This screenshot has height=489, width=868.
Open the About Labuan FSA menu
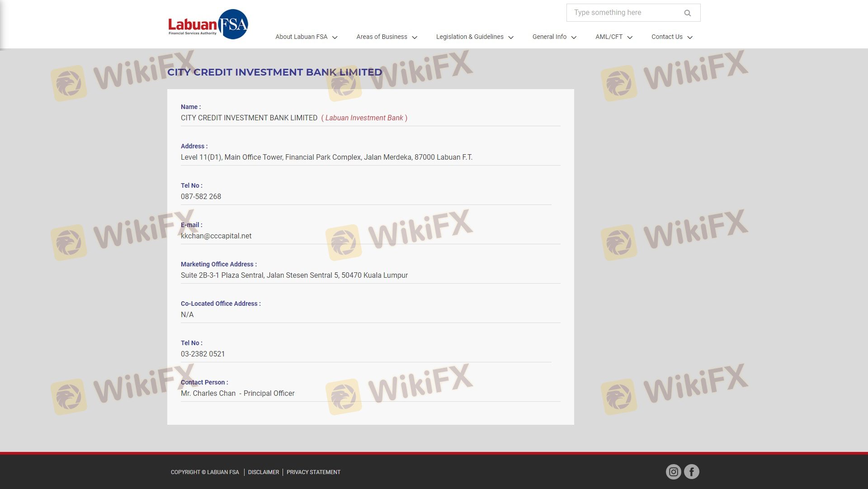[301, 37]
